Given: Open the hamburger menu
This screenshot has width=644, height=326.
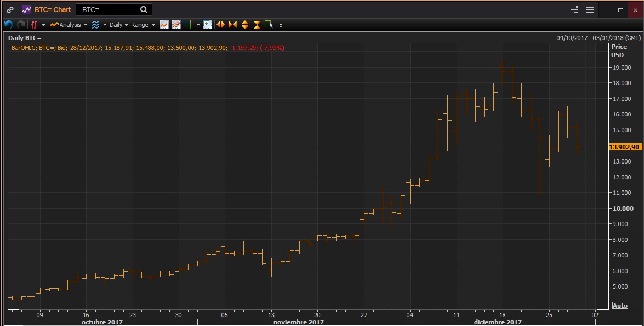Looking at the screenshot, I should click(590, 9).
